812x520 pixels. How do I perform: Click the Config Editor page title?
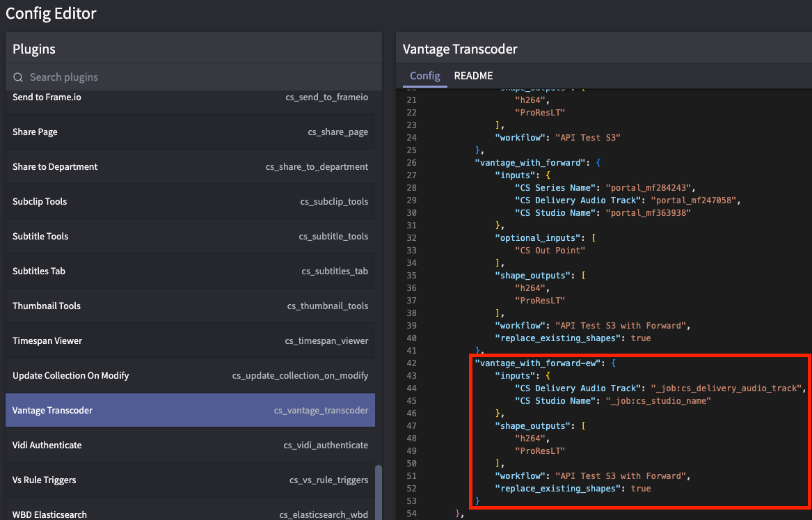tap(51, 13)
